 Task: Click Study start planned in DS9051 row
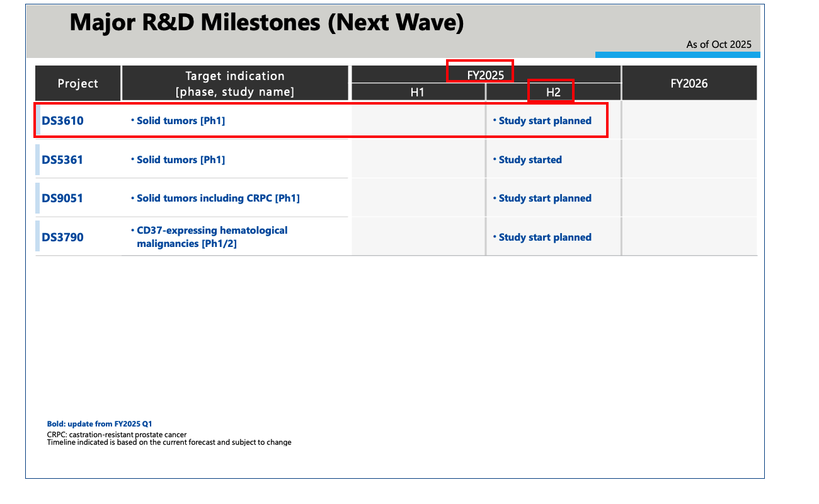click(544, 198)
